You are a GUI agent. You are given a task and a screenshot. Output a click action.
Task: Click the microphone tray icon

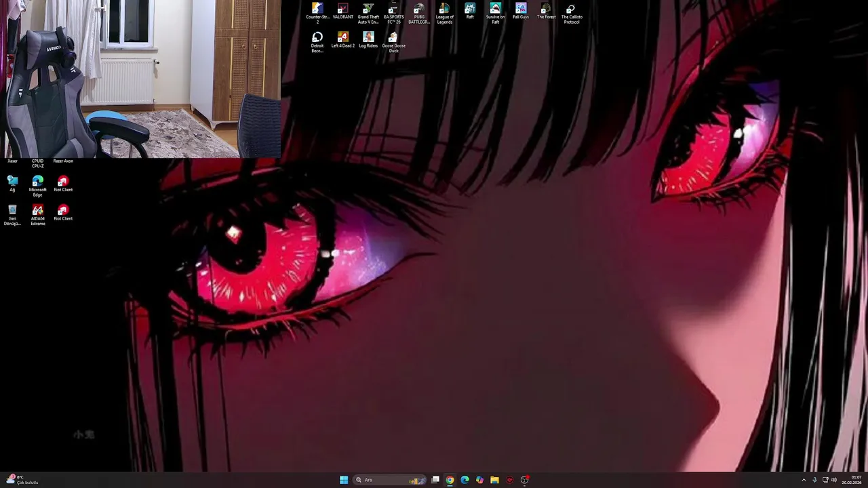click(814, 480)
